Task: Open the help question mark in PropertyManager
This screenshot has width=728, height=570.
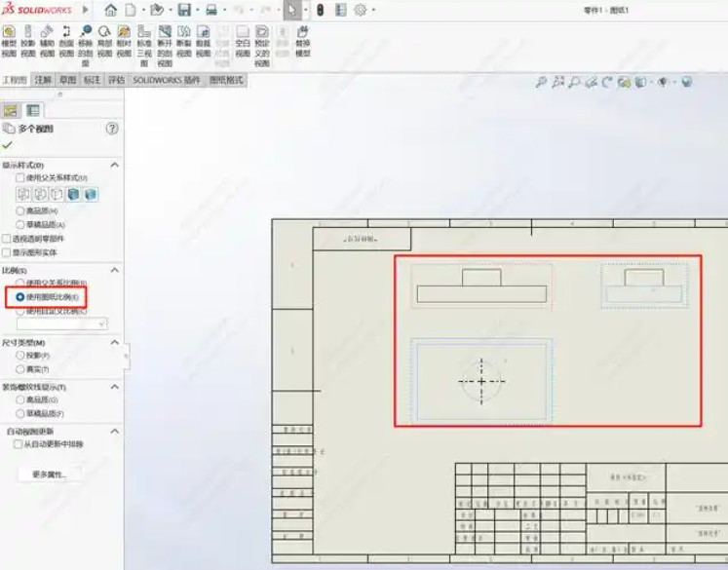Action: pyautogui.click(x=112, y=129)
